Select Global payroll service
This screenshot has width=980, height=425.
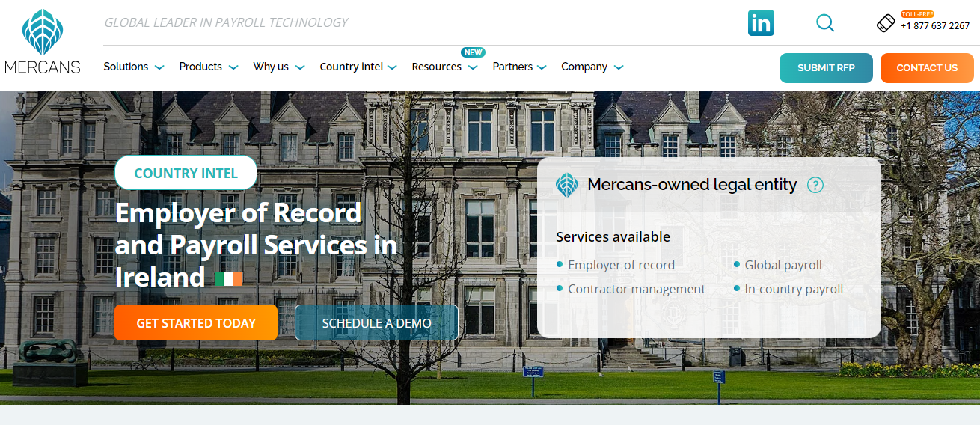pyautogui.click(x=783, y=265)
